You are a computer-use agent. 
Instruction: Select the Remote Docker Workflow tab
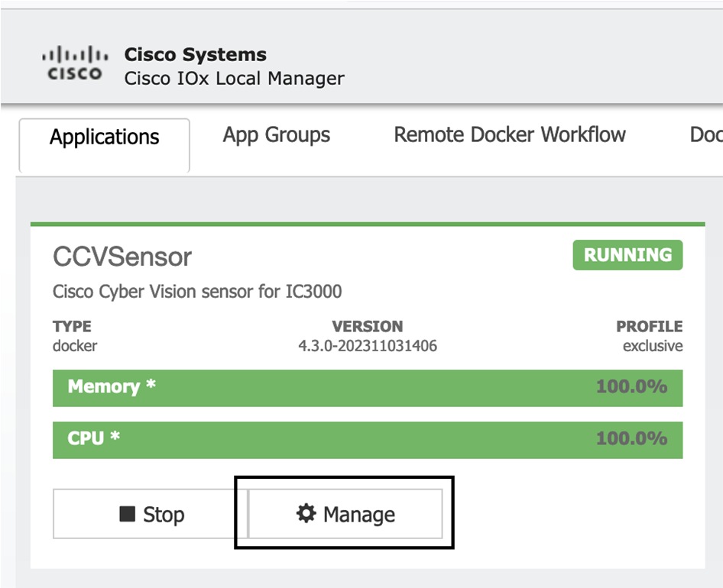tap(509, 134)
